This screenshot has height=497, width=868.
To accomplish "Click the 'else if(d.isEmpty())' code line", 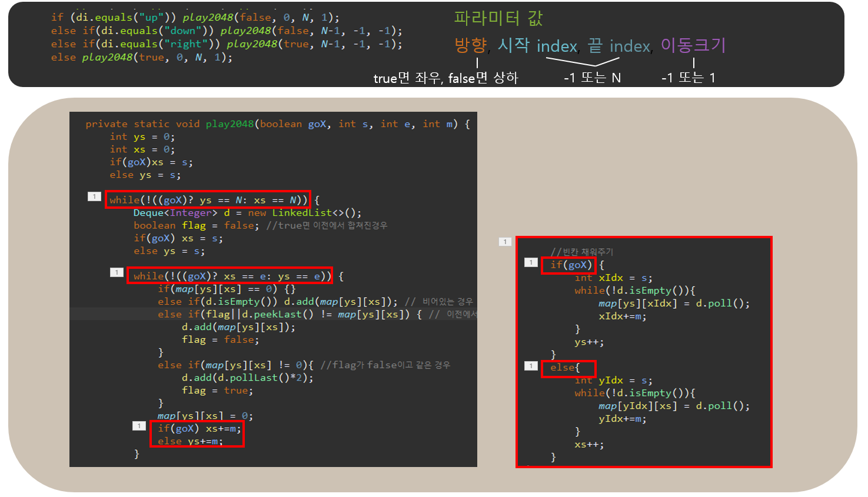I will (x=277, y=302).
